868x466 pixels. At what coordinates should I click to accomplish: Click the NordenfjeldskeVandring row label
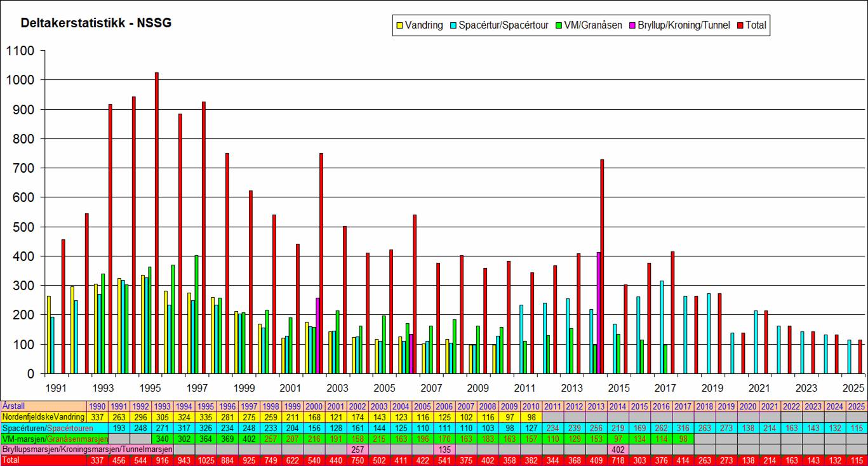(x=43, y=416)
